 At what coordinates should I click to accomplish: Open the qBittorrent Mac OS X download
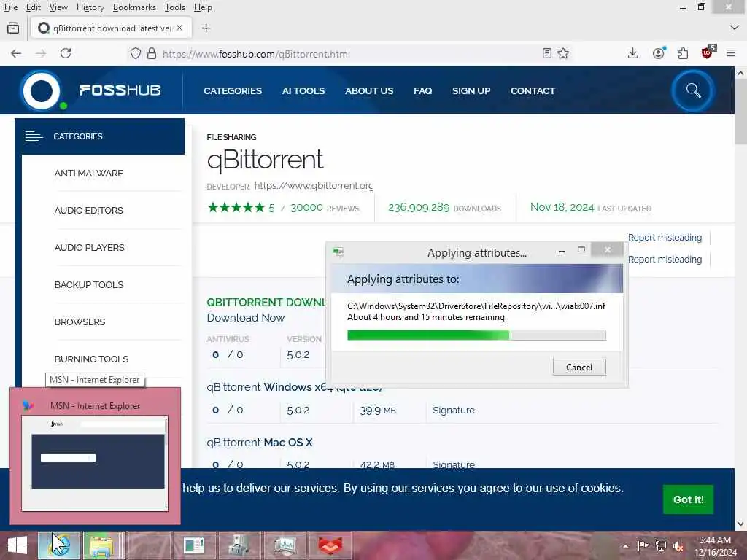tap(260, 443)
